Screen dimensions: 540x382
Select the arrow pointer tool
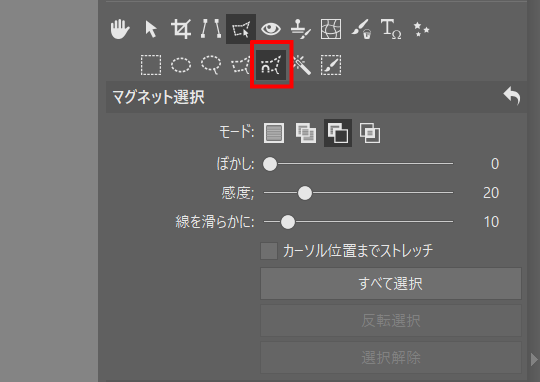tap(151, 29)
